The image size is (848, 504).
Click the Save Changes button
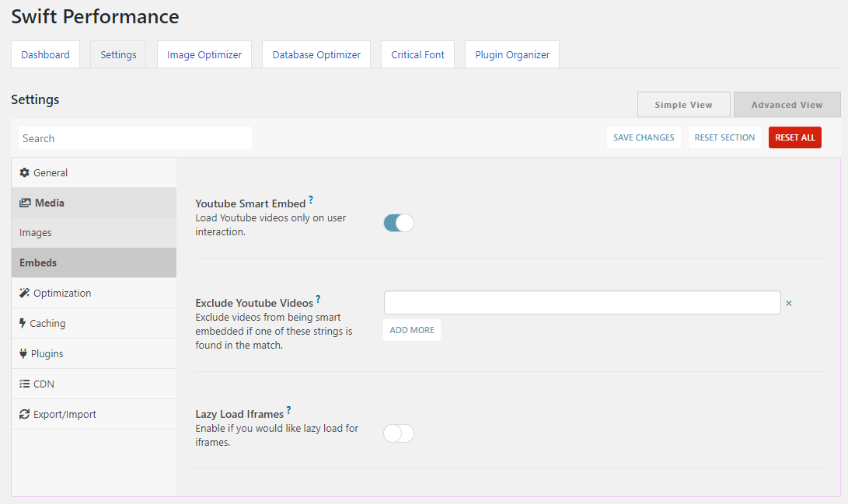644,137
